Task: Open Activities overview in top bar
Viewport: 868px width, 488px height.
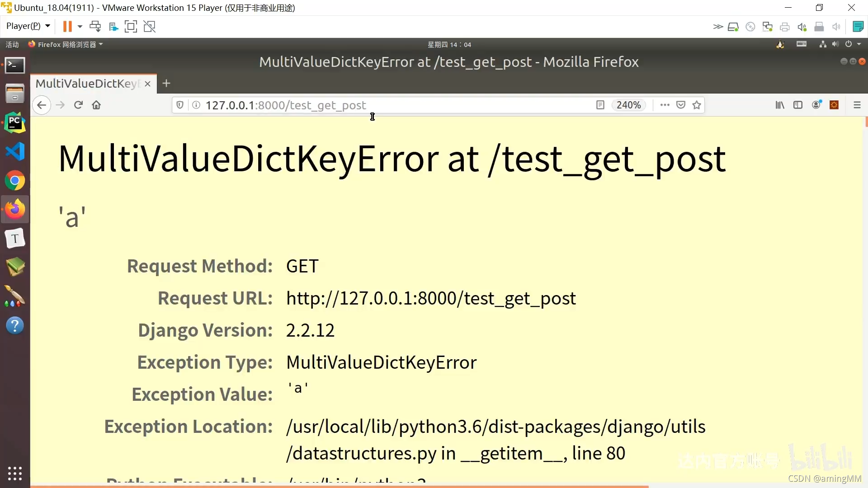Action: (12, 44)
